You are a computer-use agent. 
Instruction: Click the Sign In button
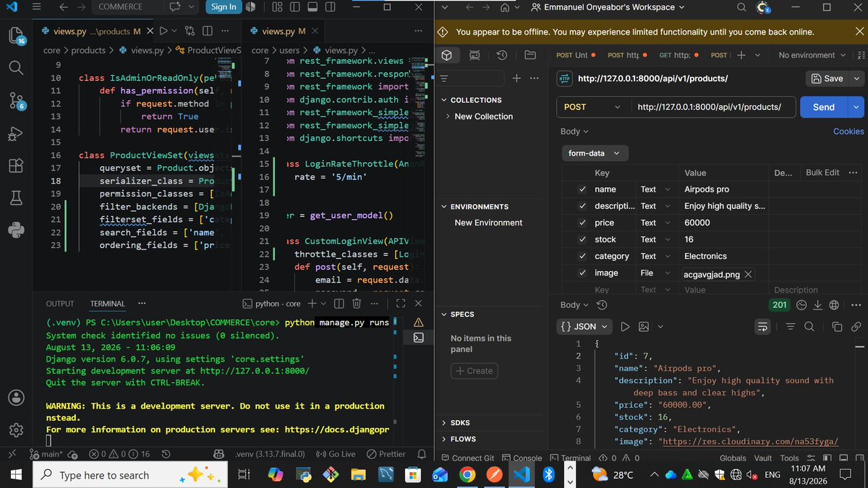[224, 7]
